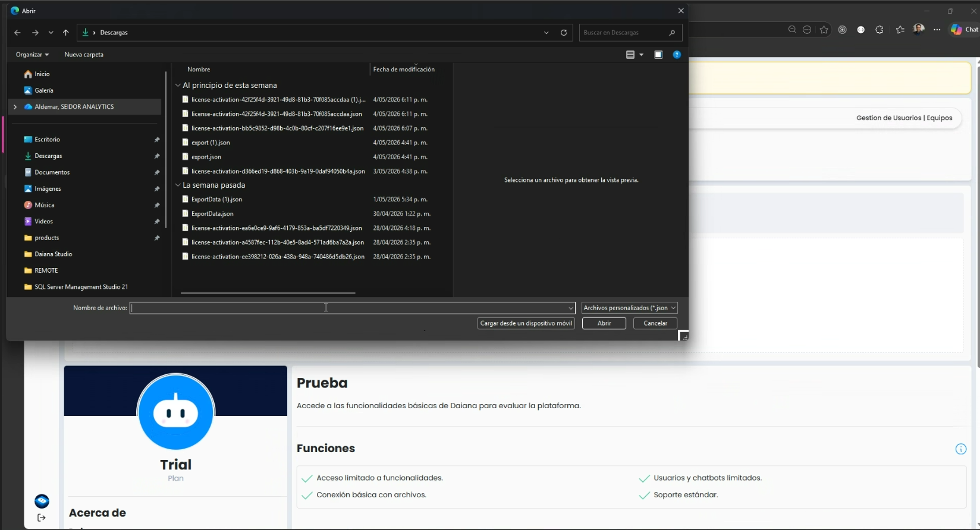Image resolution: width=980 pixels, height=530 pixels.
Task: Go back with the dialog's back arrow
Action: pos(17,33)
